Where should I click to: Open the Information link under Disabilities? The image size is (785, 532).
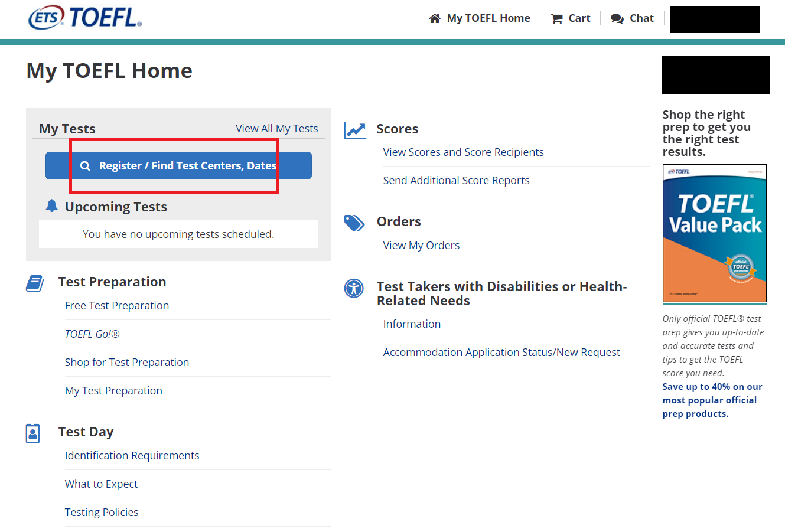coord(412,324)
